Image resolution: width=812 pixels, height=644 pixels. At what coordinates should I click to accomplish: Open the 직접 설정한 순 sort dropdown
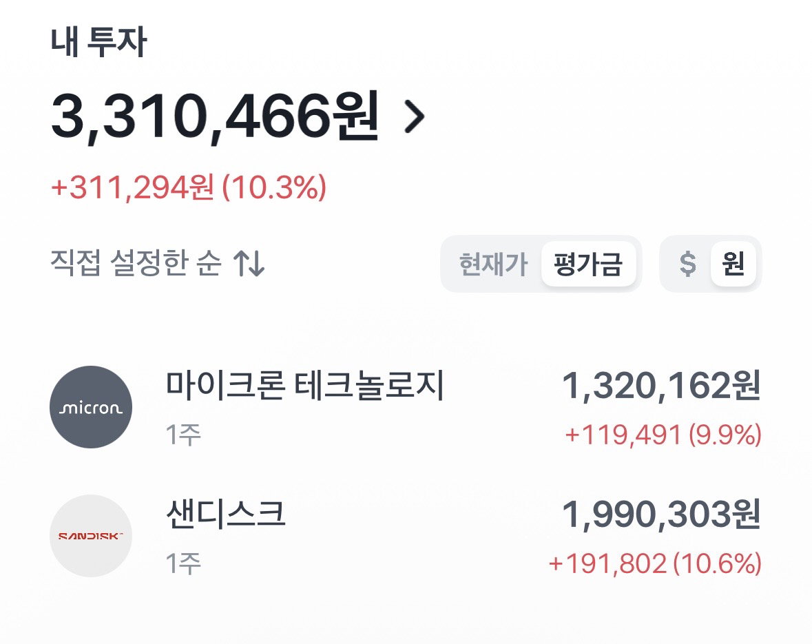pyautogui.click(x=158, y=263)
